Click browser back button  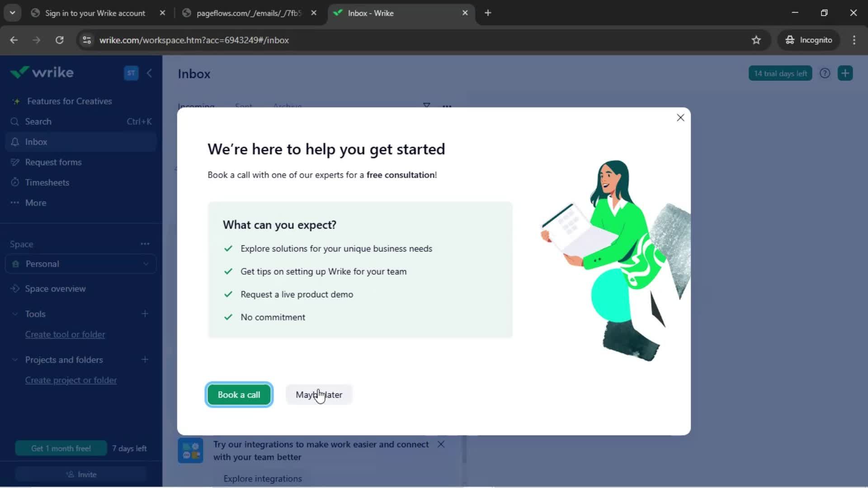(x=14, y=40)
